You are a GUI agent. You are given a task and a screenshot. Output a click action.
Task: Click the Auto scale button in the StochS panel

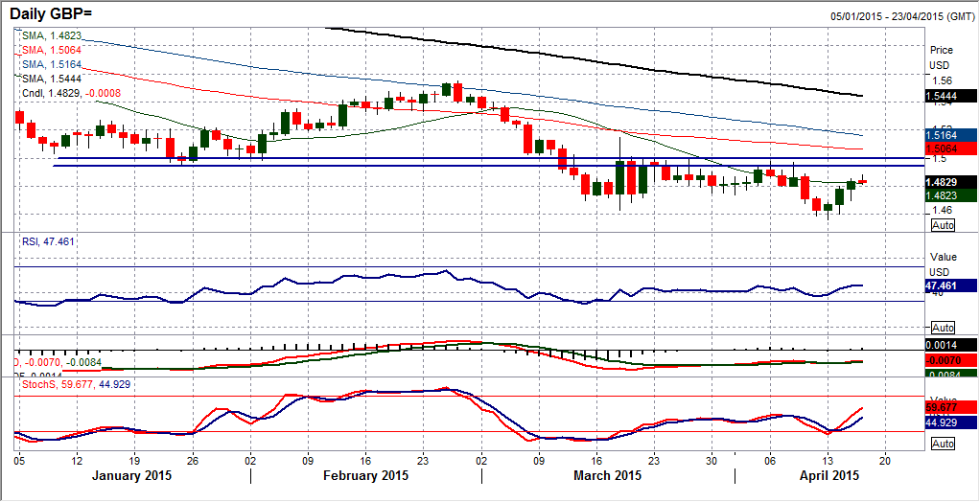(x=944, y=444)
